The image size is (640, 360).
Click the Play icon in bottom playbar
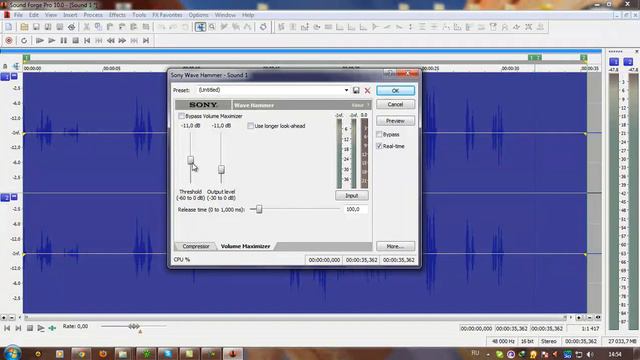pos(41,328)
